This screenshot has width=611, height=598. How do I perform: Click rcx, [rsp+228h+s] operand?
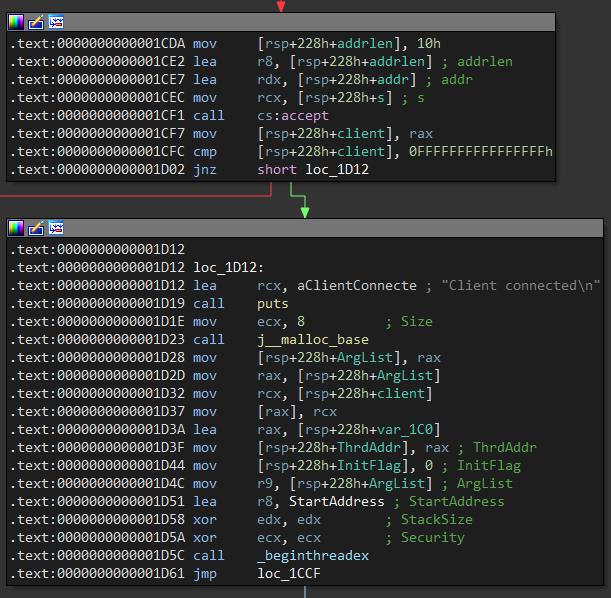325,98
